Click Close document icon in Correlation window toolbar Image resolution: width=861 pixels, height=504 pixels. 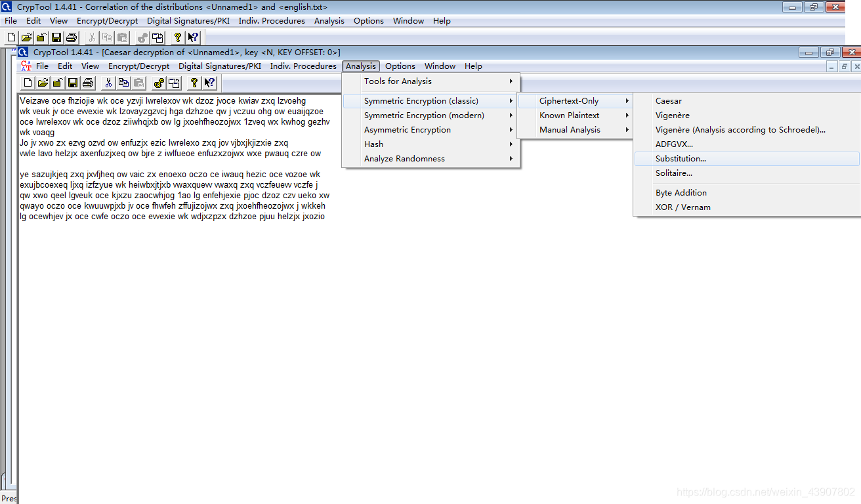point(41,37)
